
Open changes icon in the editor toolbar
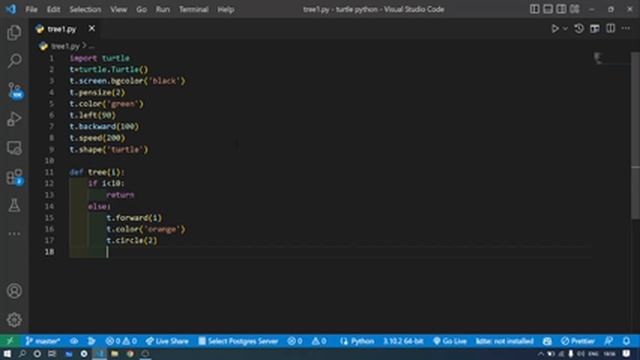tap(595, 29)
